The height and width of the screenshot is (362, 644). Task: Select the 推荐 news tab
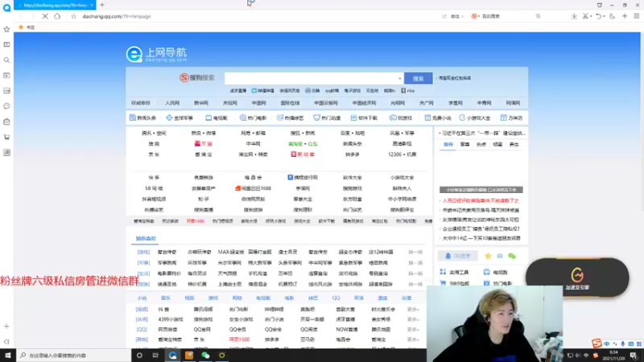click(448, 145)
